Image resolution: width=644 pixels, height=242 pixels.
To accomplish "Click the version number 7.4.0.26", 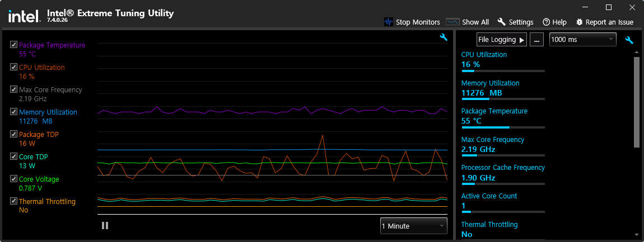I will (58, 20).
